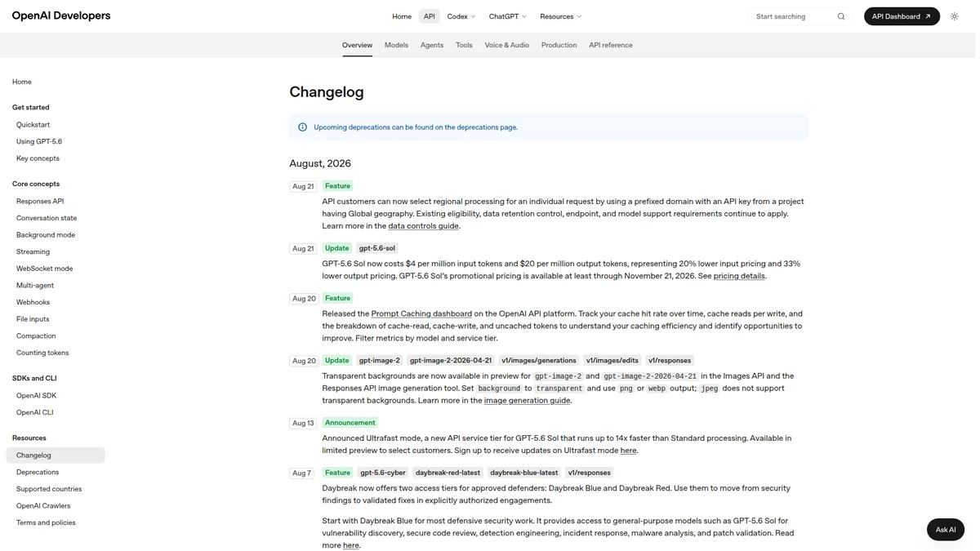Screen dimensions: 980x551
Task: Click the Start searching input field
Action: [x=801, y=16]
